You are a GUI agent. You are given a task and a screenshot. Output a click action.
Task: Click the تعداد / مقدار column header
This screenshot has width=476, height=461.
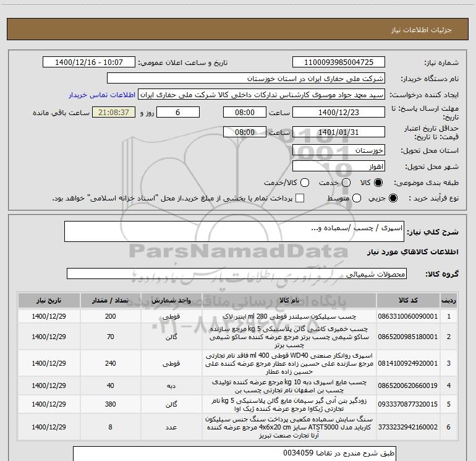click(110, 300)
